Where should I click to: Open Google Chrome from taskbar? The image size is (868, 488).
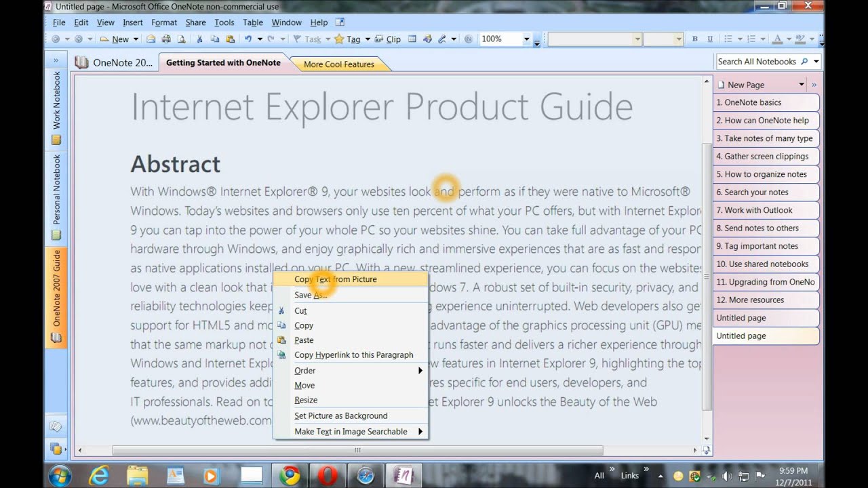point(290,475)
